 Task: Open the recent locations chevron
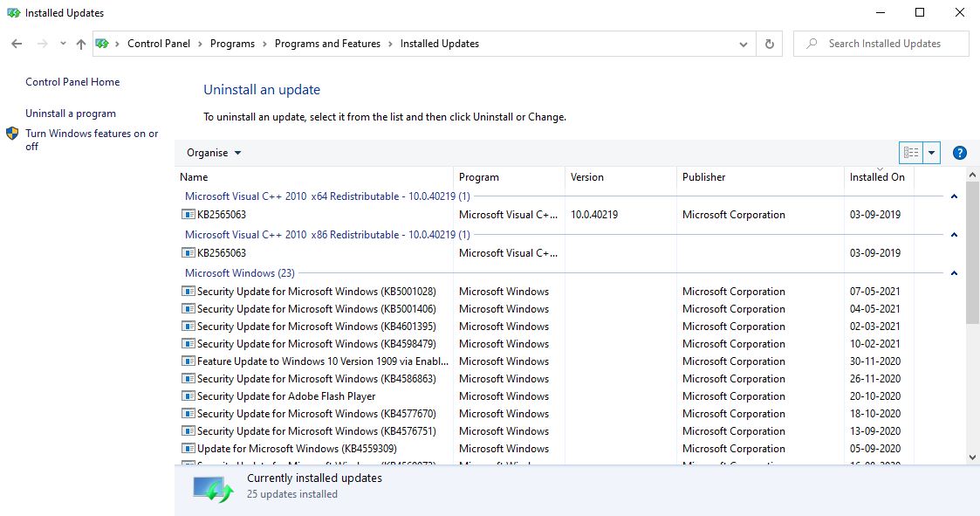point(63,44)
